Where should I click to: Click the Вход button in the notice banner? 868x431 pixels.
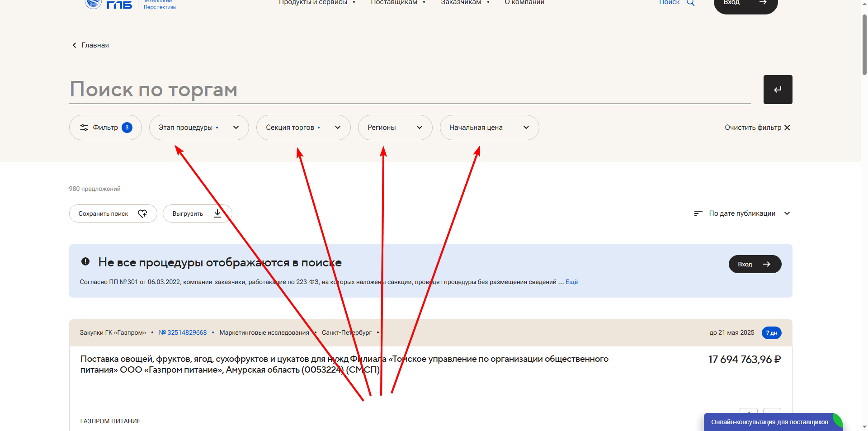coord(755,264)
